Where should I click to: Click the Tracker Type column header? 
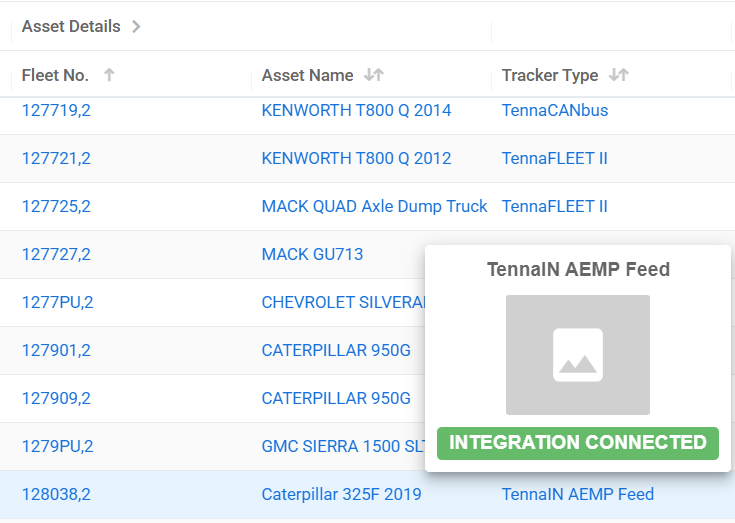[x=550, y=75]
